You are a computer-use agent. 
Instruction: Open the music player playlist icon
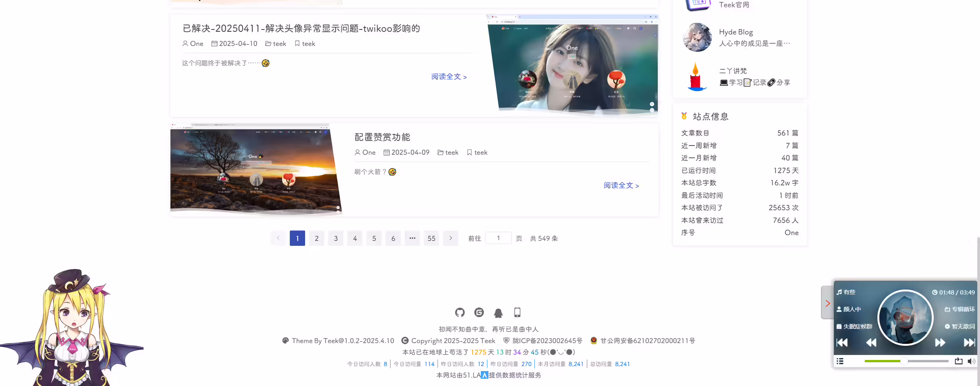coord(840,361)
